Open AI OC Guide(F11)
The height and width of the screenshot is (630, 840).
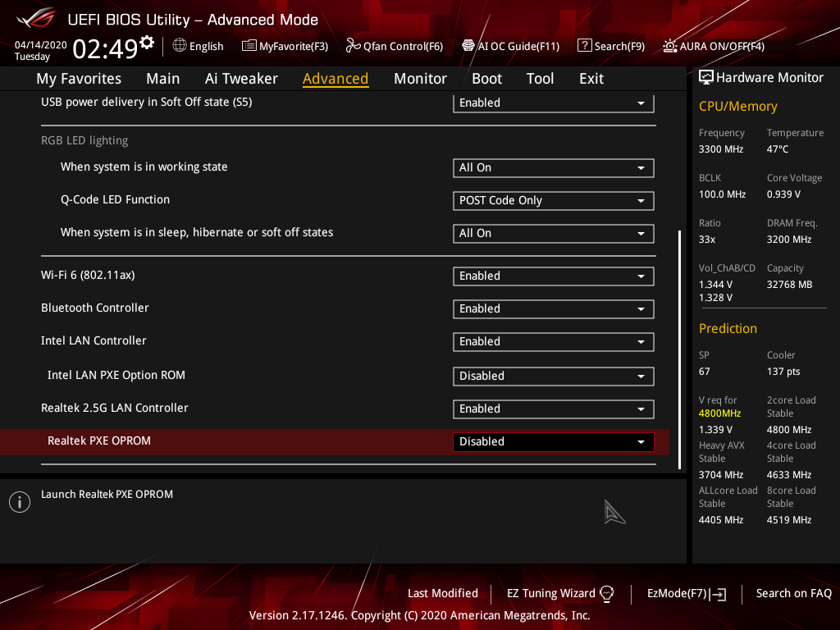(511, 46)
